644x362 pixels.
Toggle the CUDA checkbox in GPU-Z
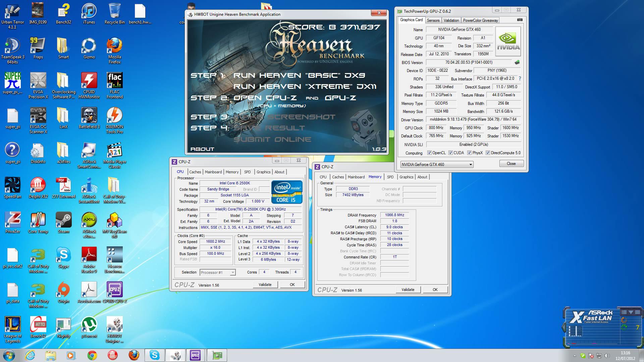[450, 153]
